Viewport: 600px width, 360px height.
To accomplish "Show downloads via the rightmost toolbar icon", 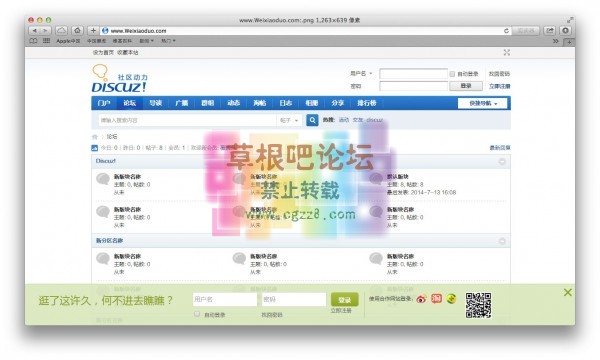I will coord(566,31).
